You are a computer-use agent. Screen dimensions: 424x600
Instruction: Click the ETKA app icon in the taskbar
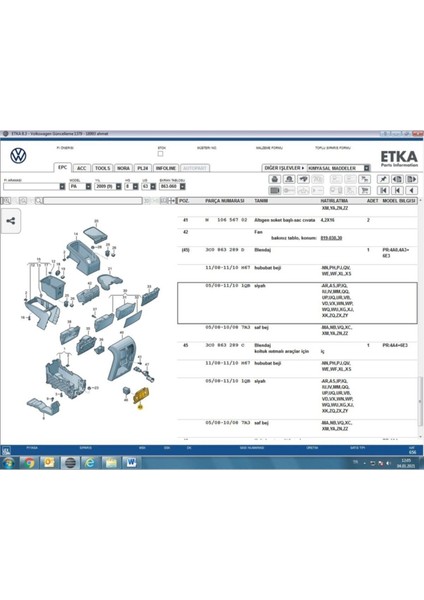point(70,463)
